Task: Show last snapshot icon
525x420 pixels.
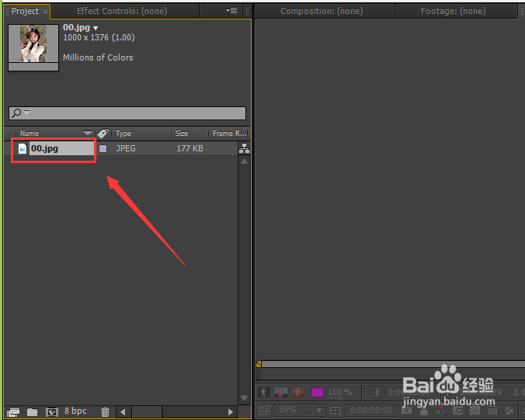Action: (x=424, y=410)
